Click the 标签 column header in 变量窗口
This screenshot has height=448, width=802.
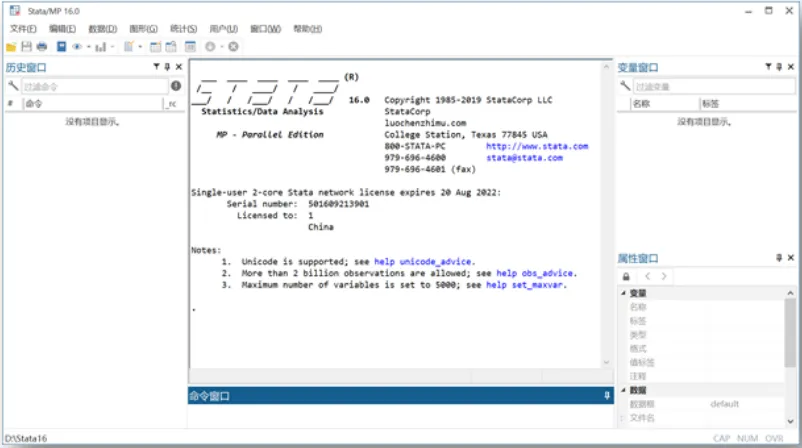click(x=748, y=104)
